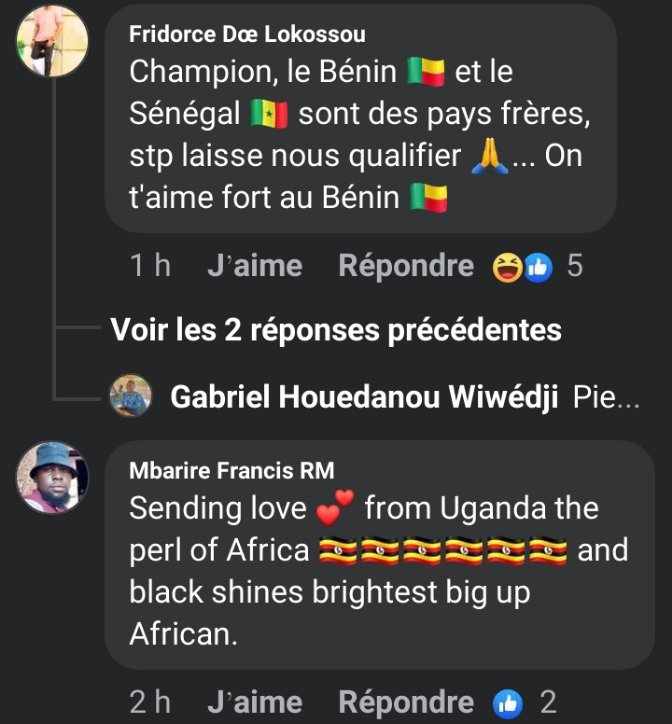Screen dimensions: 672x724
Task: Expand 'Voir les 2 réponses précédentes'
Action: pos(336,329)
